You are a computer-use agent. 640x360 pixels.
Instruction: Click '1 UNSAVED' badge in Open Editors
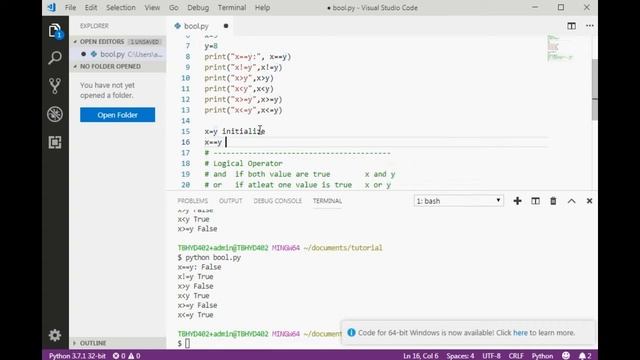tap(145, 42)
